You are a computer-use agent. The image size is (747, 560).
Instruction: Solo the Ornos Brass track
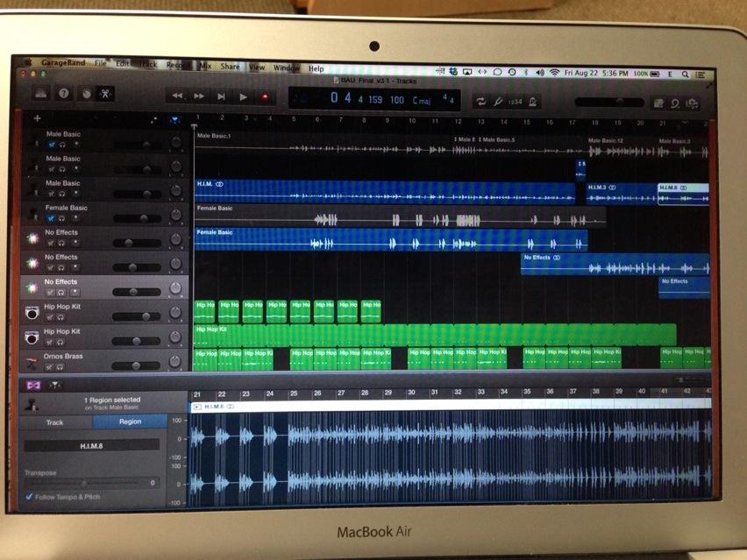[60, 367]
